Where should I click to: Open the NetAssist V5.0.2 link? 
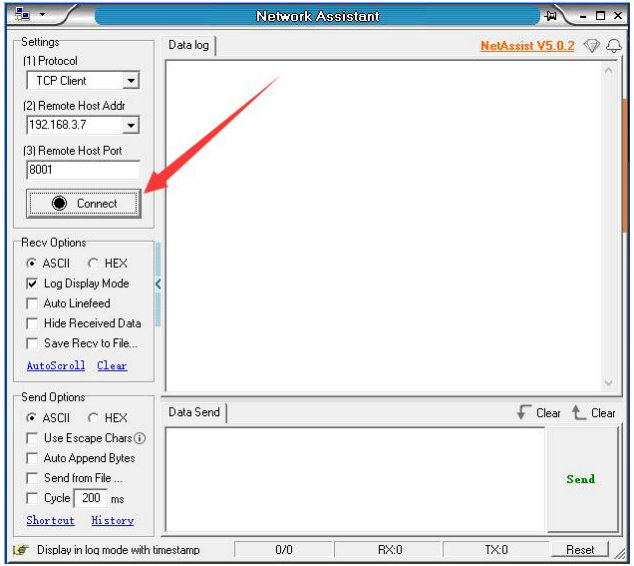527,46
